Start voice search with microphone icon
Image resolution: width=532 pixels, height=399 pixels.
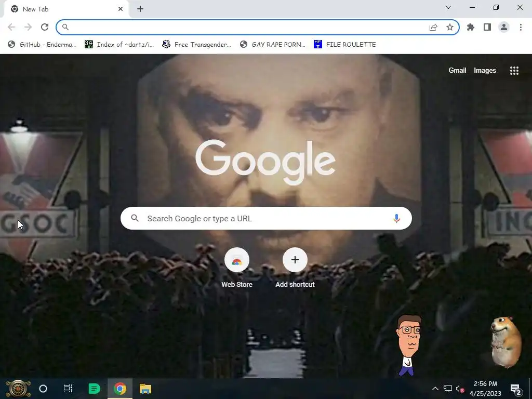(396, 218)
